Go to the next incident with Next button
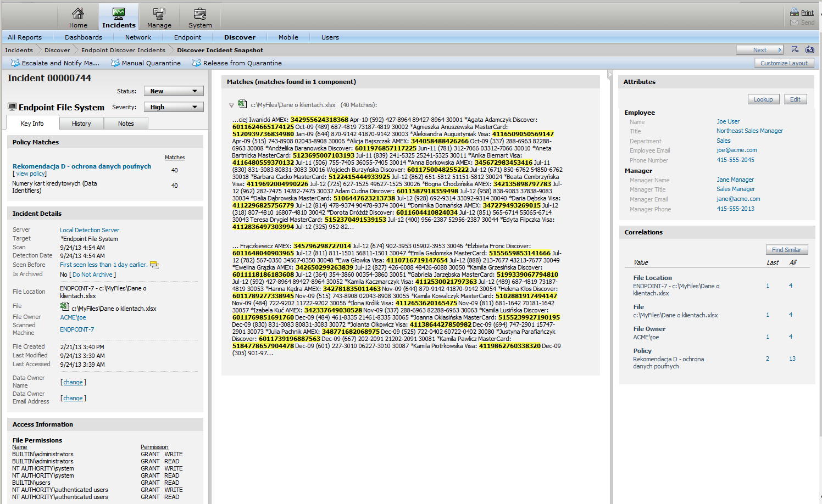 pos(760,50)
